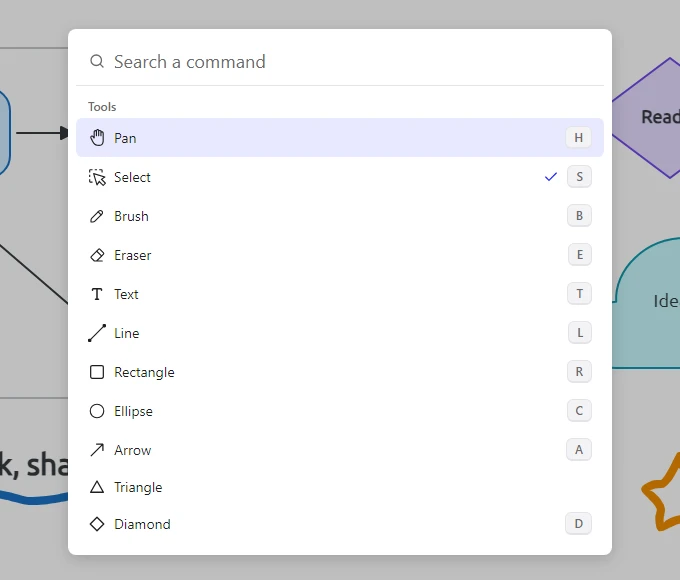The image size is (680, 580).
Task: Choose the Arrow command label
Action: click(133, 450)
